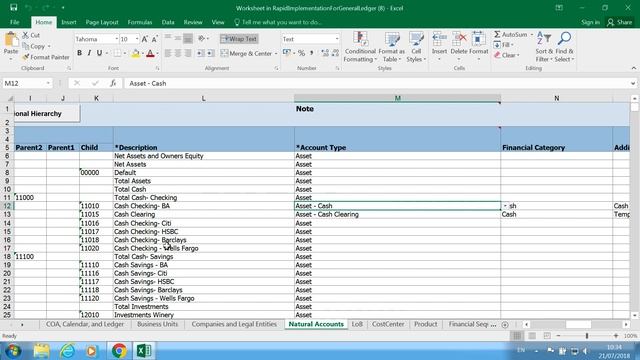Image resolution: width=640 pixels, height=360 pixels.
Task: Open the File menu
Action: [x=15, y=22]
